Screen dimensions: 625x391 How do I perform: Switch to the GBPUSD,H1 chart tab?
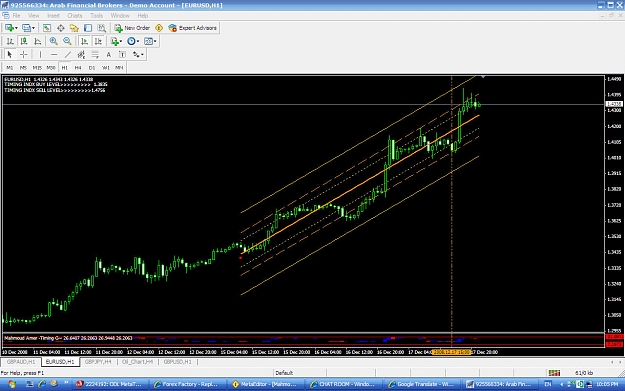click(178, 362)
